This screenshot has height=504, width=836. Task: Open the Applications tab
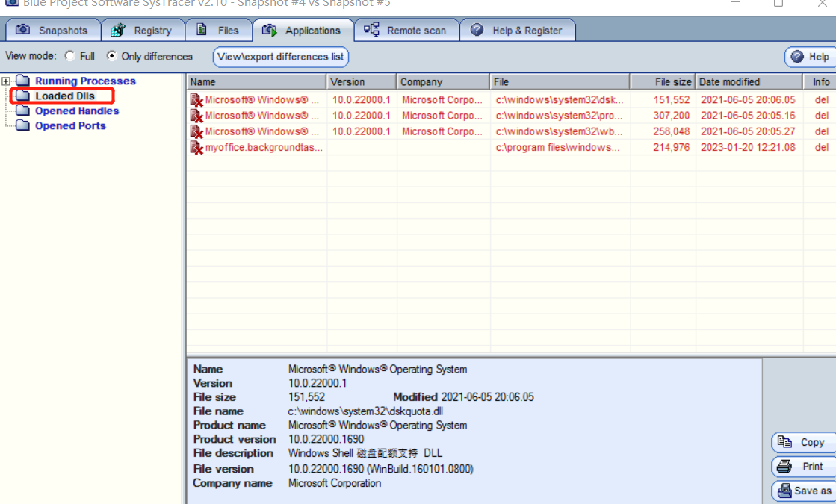coord(303,30)
